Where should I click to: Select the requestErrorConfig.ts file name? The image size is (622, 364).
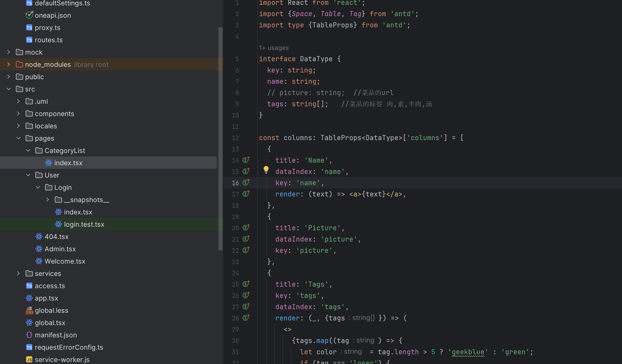[69, 347]
